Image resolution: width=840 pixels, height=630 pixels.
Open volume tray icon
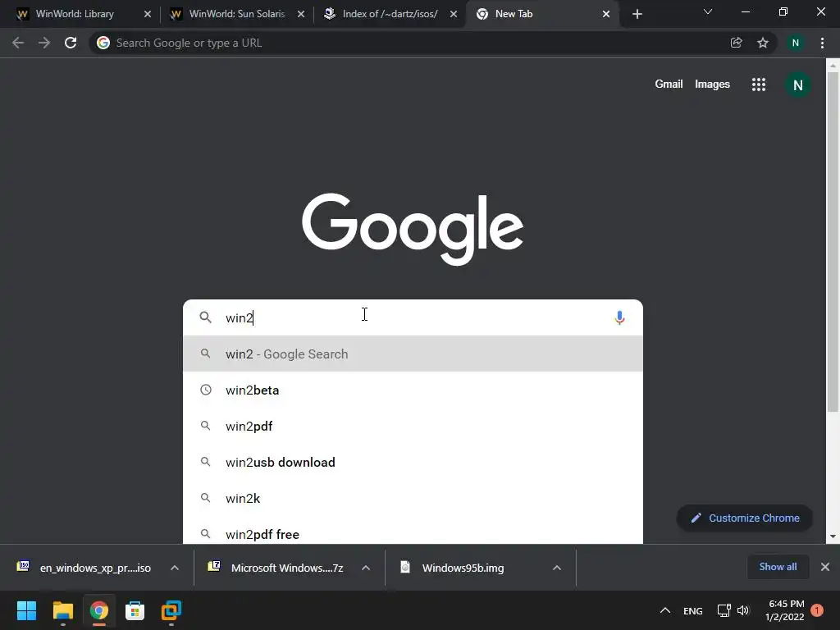click(x=743, y=610)
